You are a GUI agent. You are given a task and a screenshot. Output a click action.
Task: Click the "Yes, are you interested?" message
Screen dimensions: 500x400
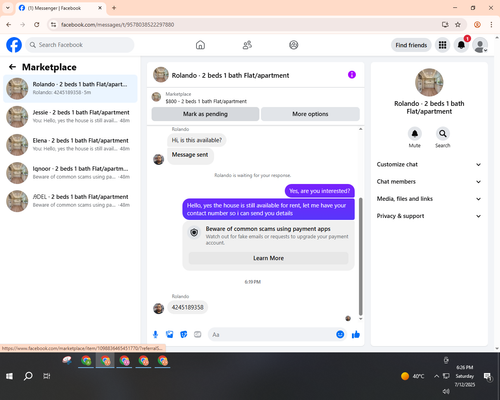tap(320, 191)
